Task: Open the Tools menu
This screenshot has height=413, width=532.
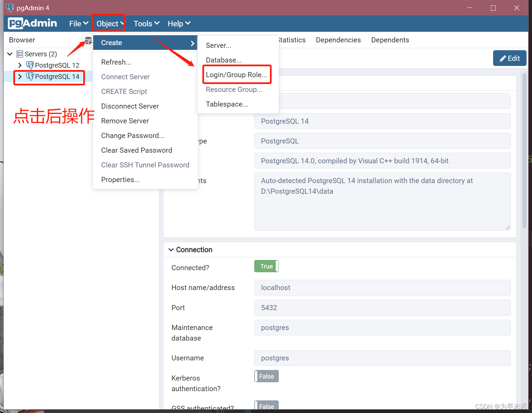Action: coord(146,24)
